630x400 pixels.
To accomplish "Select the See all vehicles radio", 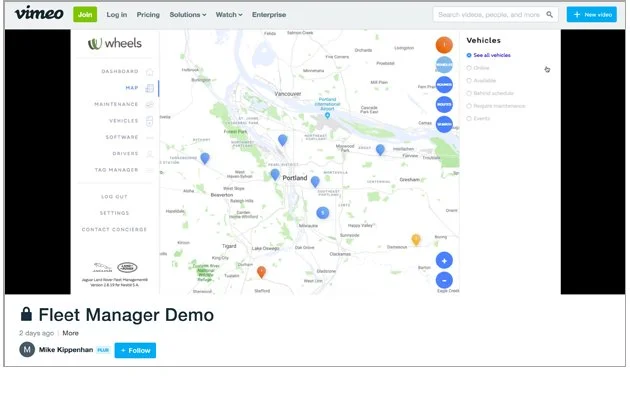I will click(468, 55).
